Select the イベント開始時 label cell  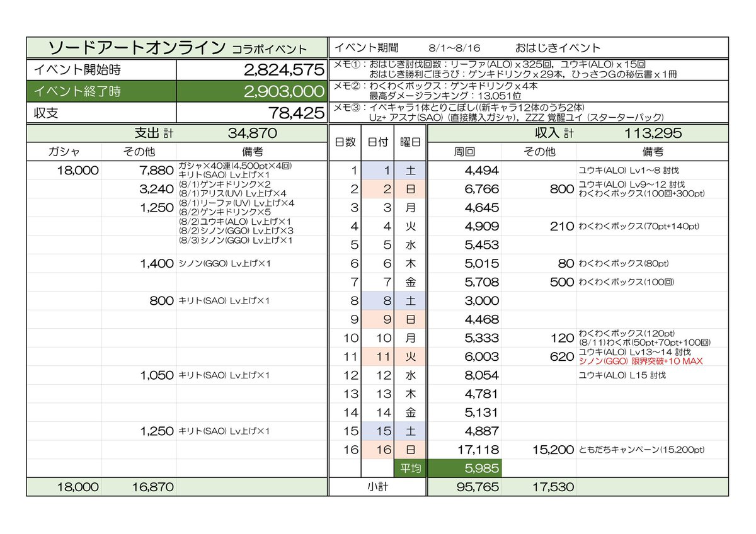click(101, 70)
